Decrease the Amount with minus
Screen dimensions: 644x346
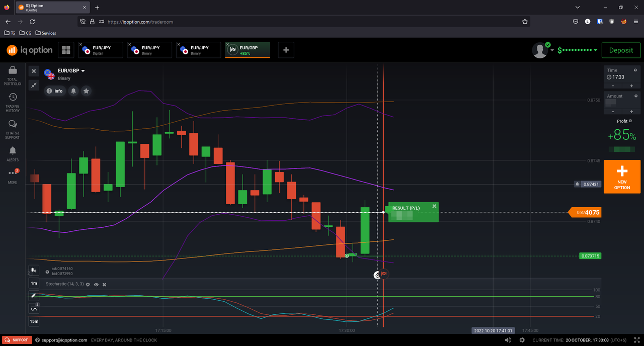pos(613,112)
